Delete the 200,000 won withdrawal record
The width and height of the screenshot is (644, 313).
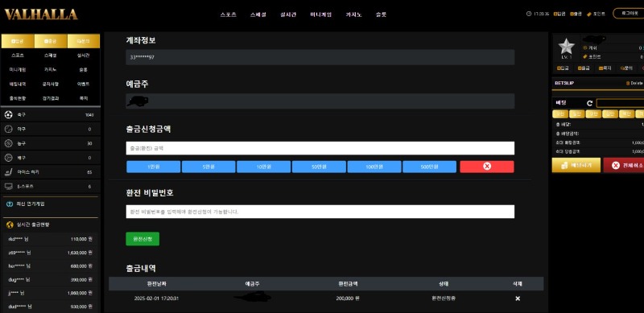point(518,299)
